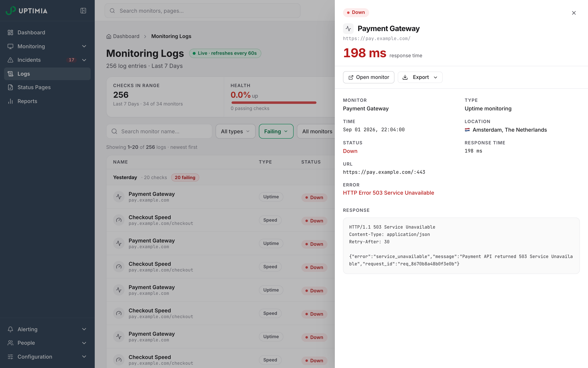This screenshot has height=368, width=588.
Task: Click the https://pay.example.com/:443 URL value
Action: click(384, 172)
